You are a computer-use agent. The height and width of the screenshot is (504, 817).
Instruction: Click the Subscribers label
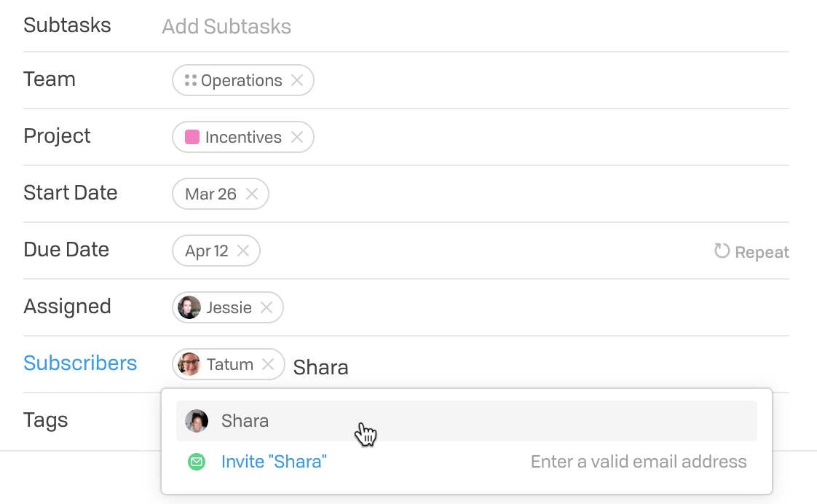(80, 363)
